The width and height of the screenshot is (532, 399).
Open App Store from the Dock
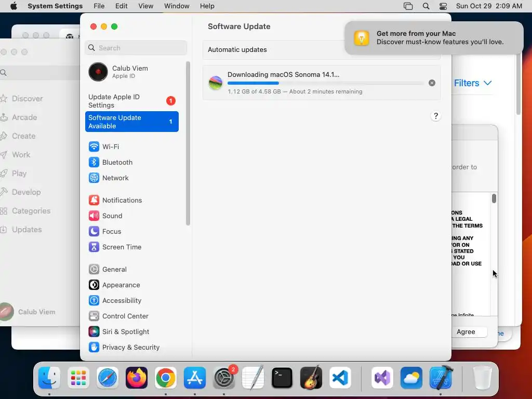pos(195,378)
